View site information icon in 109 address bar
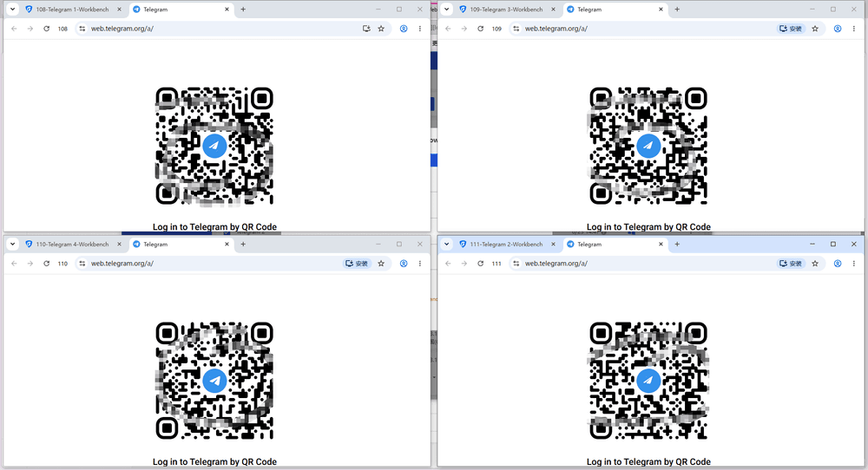868x470 pixels. pyautogui.click(x=516, y=29)
